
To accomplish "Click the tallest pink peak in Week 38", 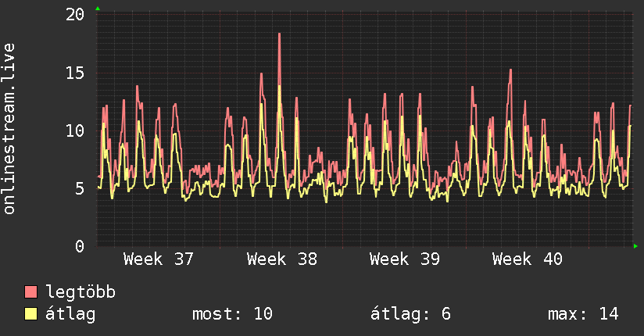I will [279, 34].
